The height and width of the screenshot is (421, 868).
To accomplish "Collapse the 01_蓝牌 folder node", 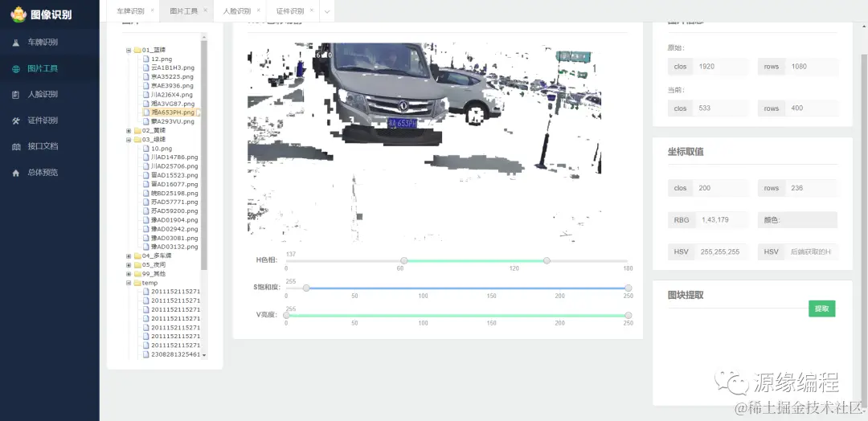I will point(129,51).
